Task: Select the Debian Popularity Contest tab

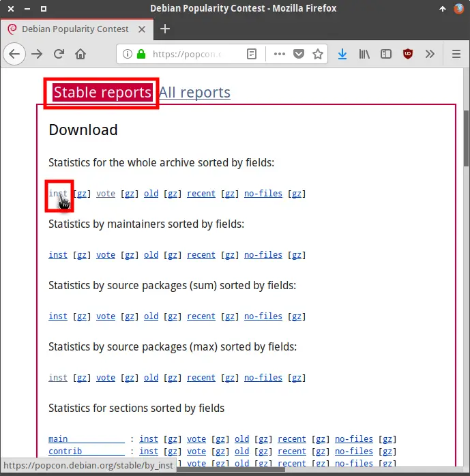Action: coord(77,29)
